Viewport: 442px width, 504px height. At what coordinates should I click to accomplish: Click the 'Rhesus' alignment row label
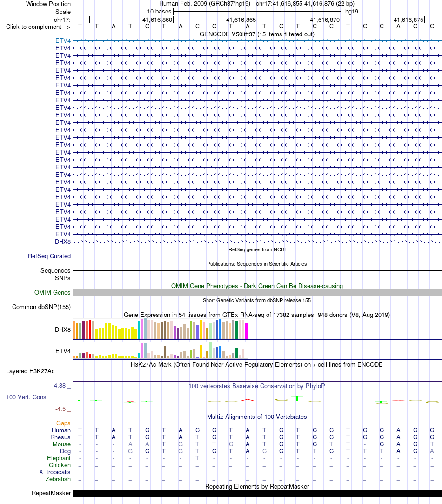[60, 437]
